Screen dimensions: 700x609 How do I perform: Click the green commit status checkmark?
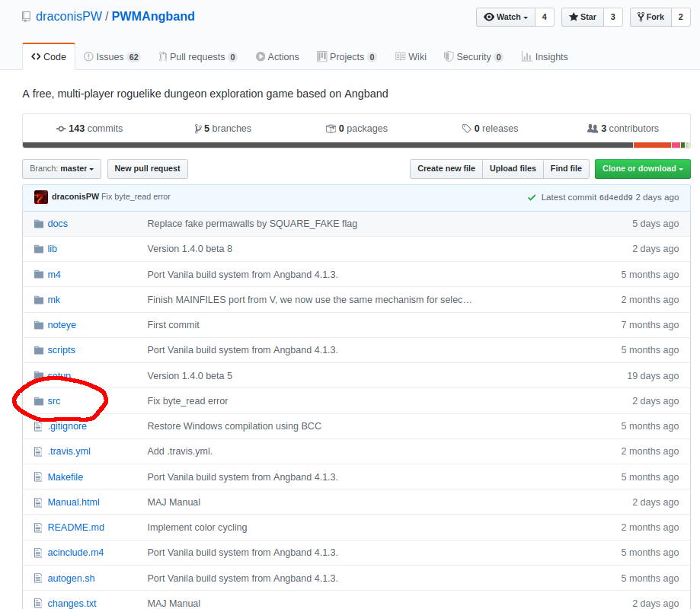point(532,197)
